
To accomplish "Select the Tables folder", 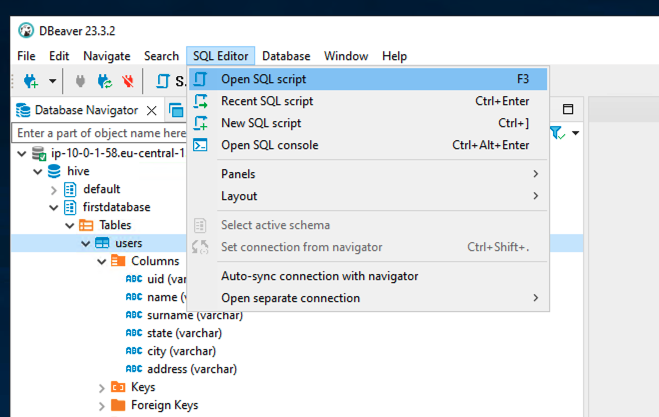I will (115, 225).
